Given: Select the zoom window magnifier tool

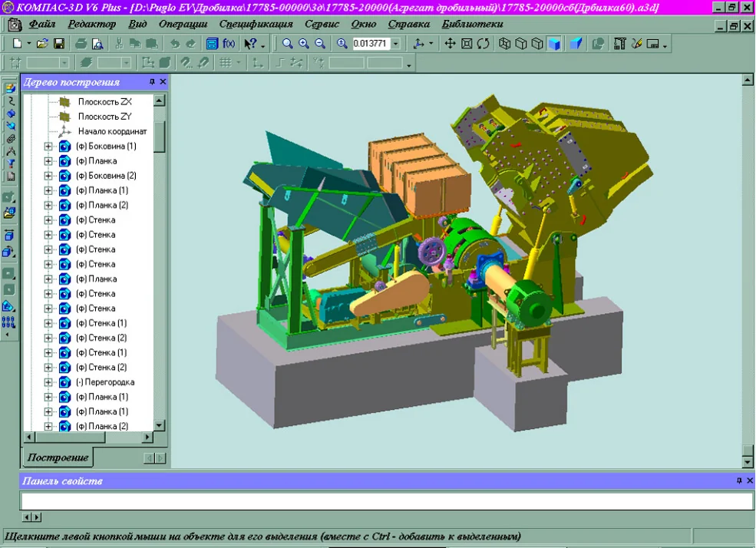Looking at the screenshot, I should pyautogui.click(x=287, y=44).
